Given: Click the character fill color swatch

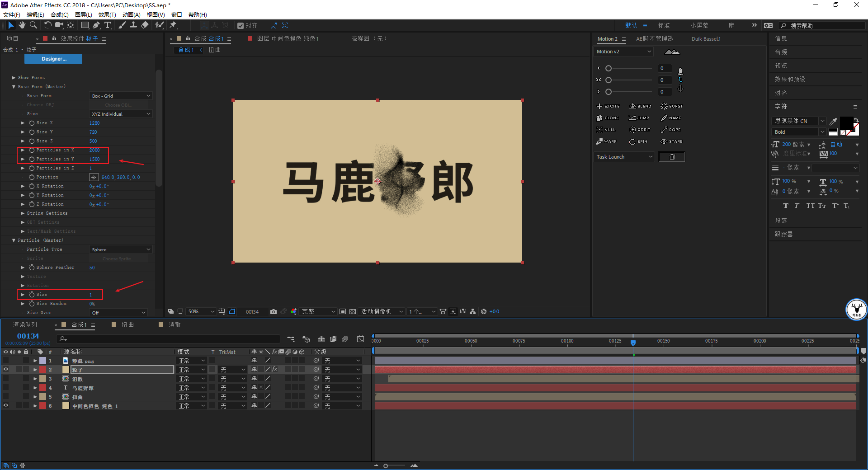Looking at the screenshot, I should pos(846,123).
